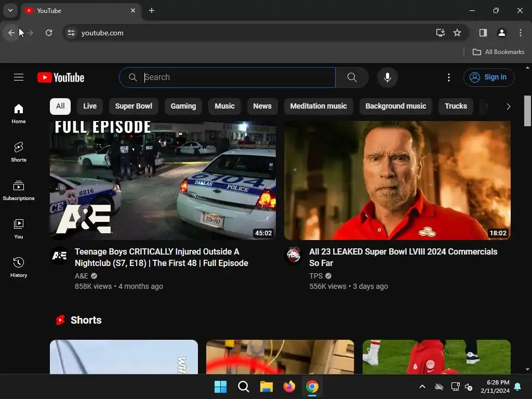The width and height of the screenshot is (532, 399).
Task: Select the News chip
Action: (262, 106)
